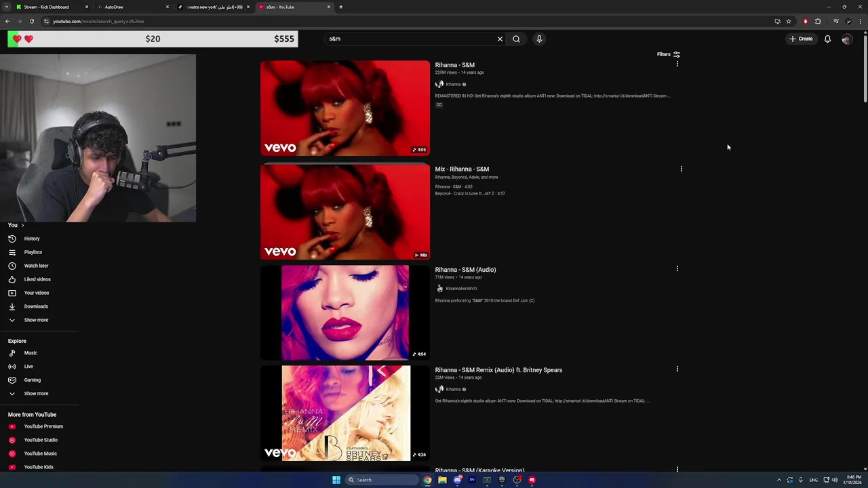Clear the s&m search query
The width and height of the screenshot is (868, 488).
point(500,39)
